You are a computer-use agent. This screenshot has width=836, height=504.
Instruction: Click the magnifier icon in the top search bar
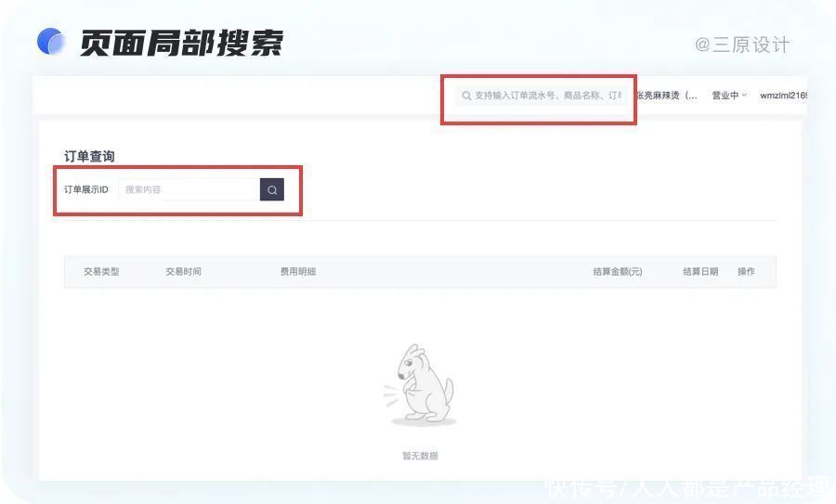[x=466, y=96]
